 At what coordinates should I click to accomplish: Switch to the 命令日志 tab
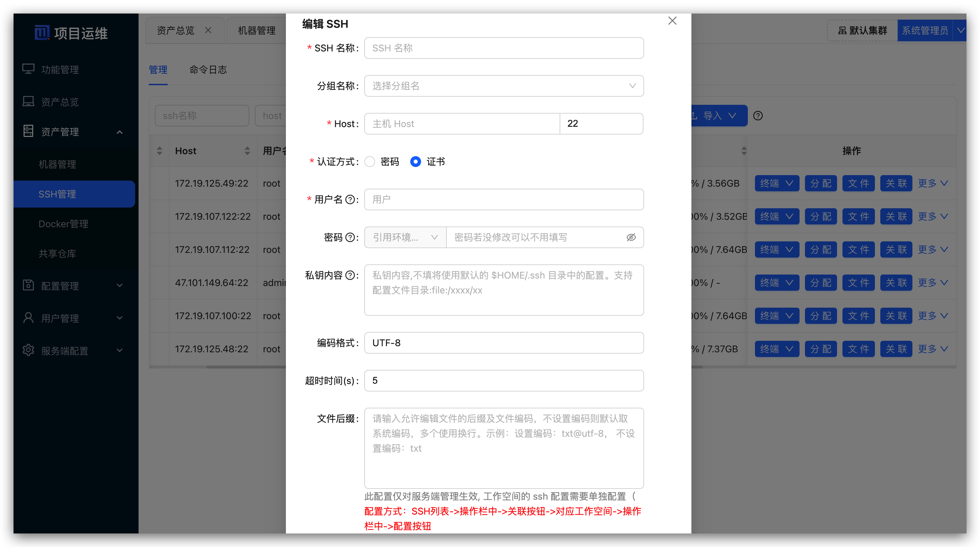(208, 70)
